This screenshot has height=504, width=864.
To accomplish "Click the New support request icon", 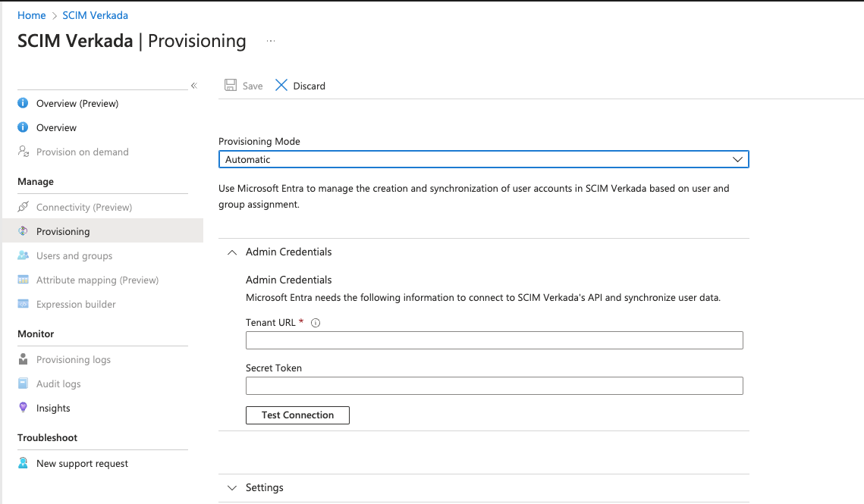I will 24,463.
